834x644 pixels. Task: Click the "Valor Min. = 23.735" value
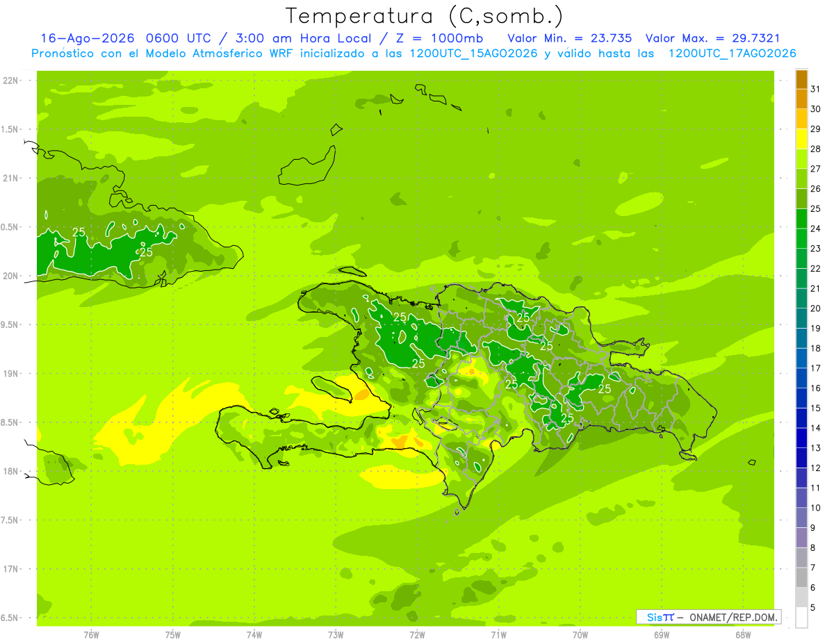[x=570, y=38]
